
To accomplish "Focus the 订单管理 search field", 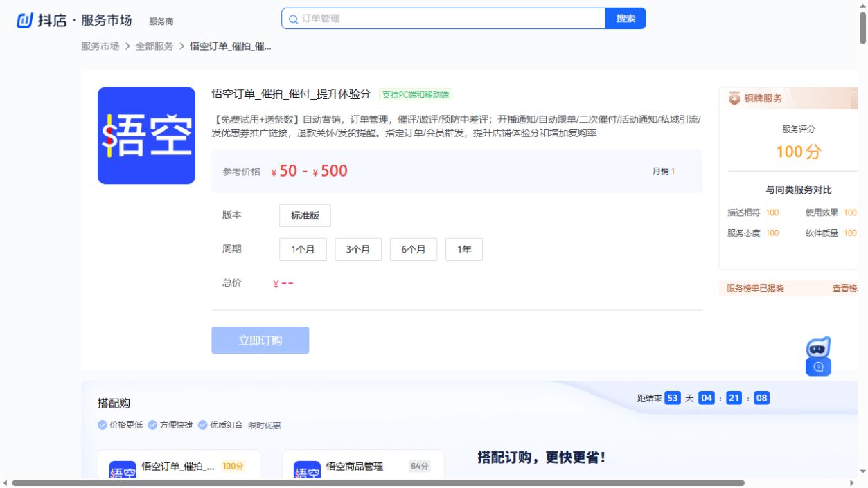I will pos(443,19).
